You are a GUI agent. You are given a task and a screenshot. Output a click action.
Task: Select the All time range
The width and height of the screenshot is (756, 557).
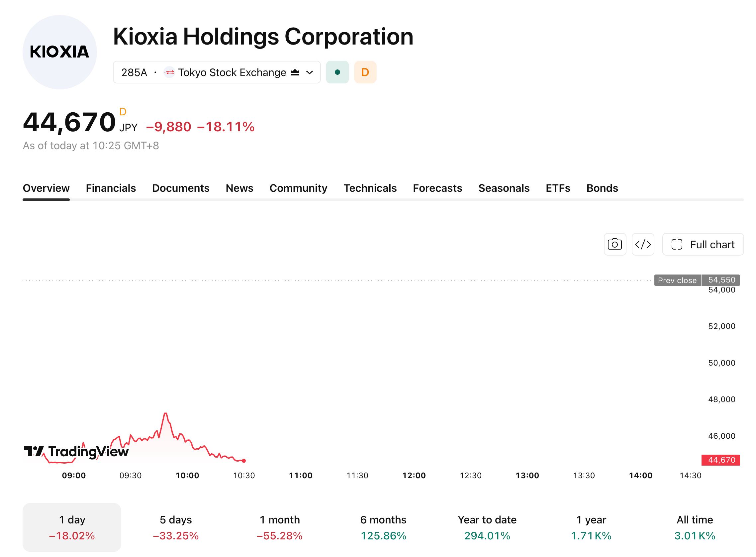(695, 527)
